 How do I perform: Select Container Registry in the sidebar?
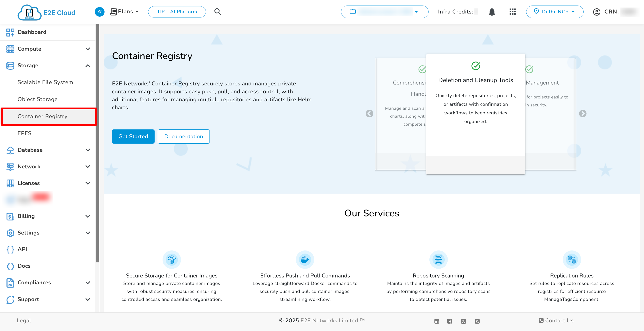(43, 116)
